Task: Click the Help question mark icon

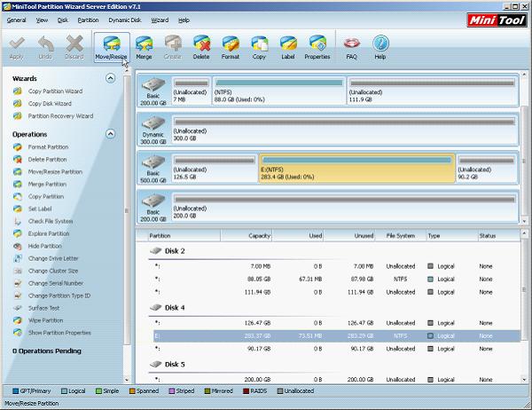Action: tap(380, 43)
